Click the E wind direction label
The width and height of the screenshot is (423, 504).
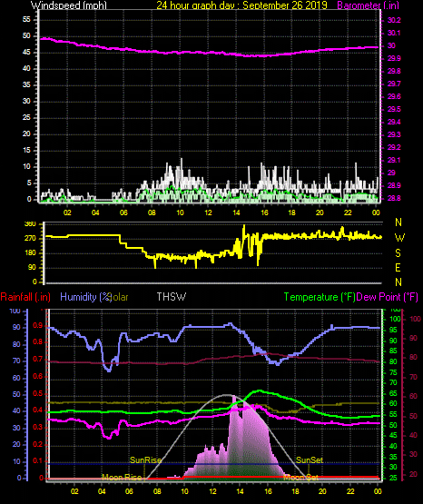pos(398,267)
